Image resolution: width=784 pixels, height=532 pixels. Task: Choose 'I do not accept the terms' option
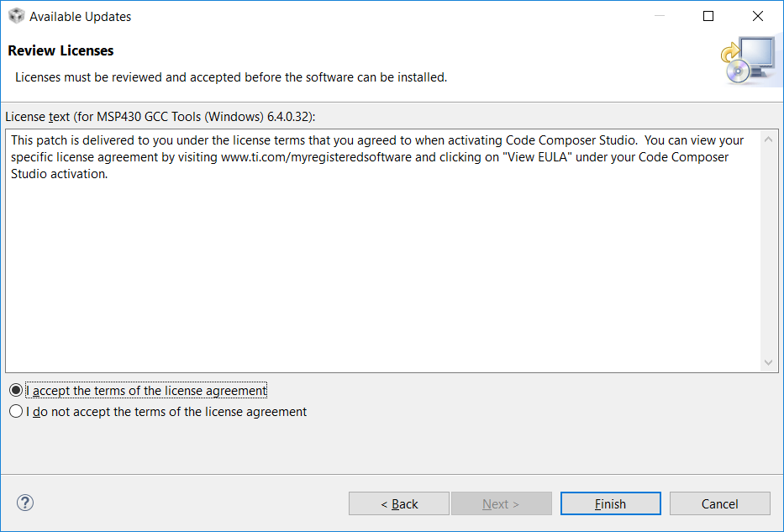click(16, 412)
